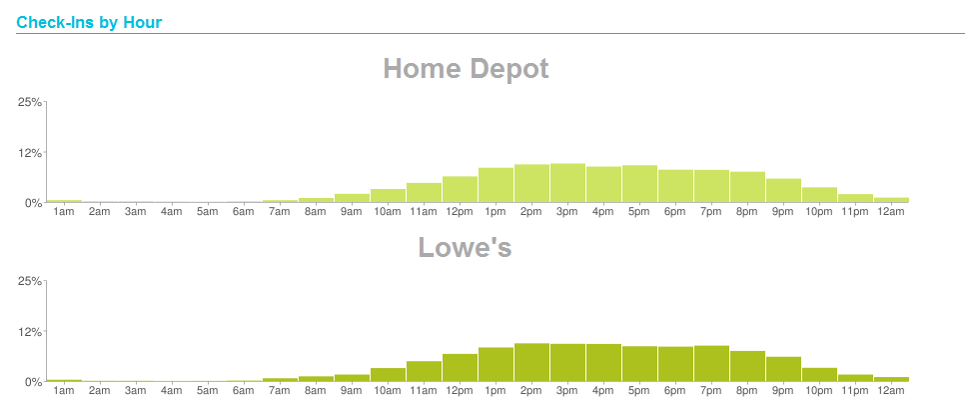The height and width of the screenshot is (412, 980).
Task: Select Lowe's 11am bar
Action: pyautogui.click(x=424, y=371)
